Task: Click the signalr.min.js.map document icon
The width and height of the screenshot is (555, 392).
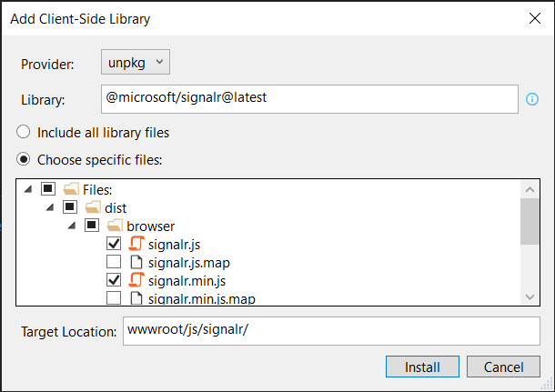Action: click(x=136, y=298)
